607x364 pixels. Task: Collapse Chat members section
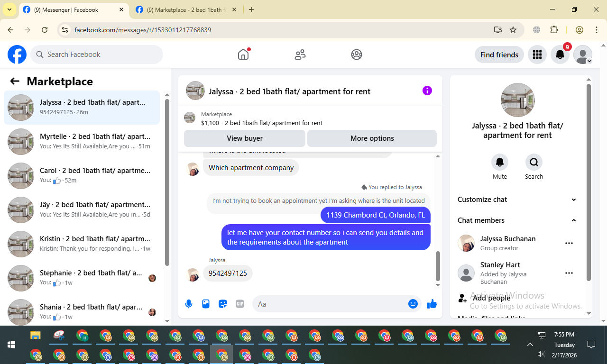pos(517,220)
